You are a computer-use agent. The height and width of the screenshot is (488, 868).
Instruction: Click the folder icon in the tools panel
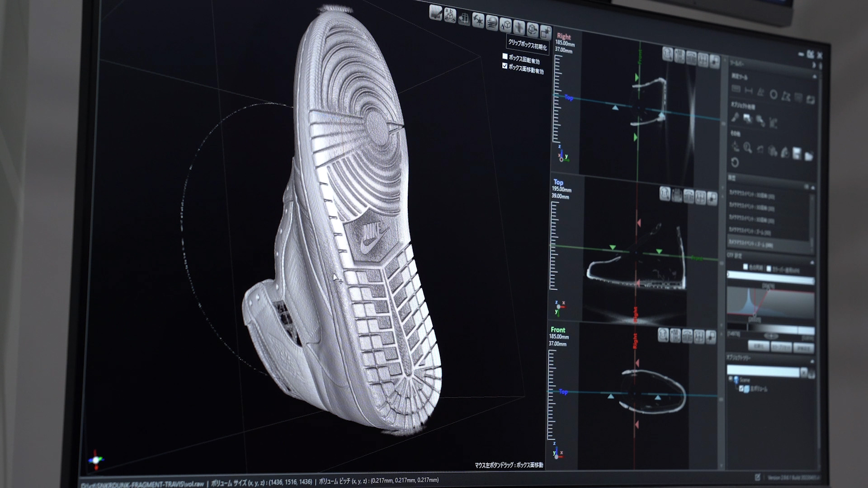coord(809,156)
